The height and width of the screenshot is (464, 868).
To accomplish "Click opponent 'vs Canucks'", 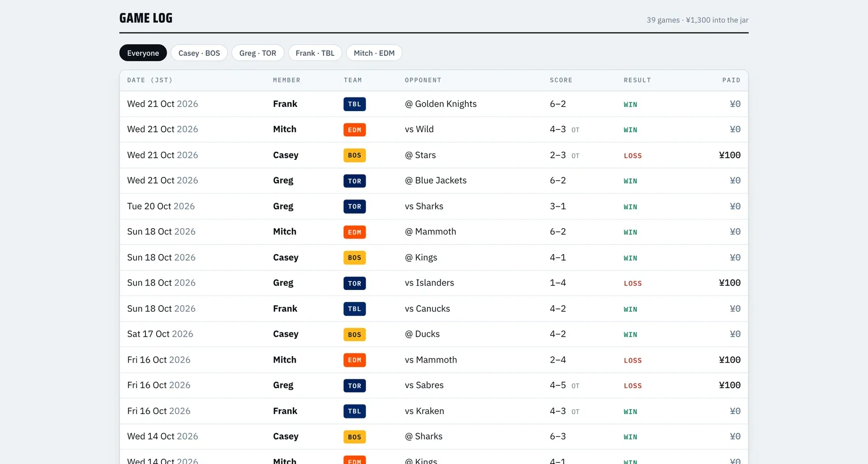I will 427,309.
